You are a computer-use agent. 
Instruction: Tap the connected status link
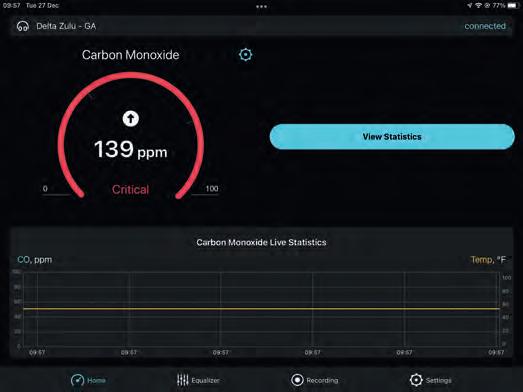click(485, 26)
